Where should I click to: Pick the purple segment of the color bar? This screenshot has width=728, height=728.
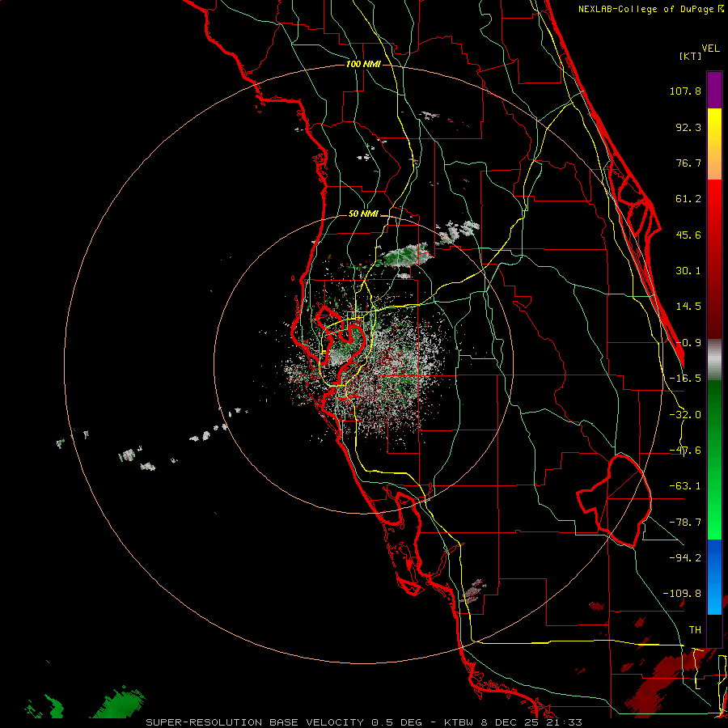pyautogui.click(x=714, y=90)
